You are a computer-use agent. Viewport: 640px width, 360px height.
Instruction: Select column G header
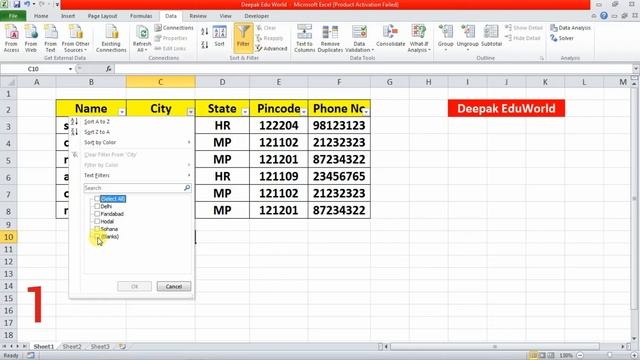click(x=389, y=82)
